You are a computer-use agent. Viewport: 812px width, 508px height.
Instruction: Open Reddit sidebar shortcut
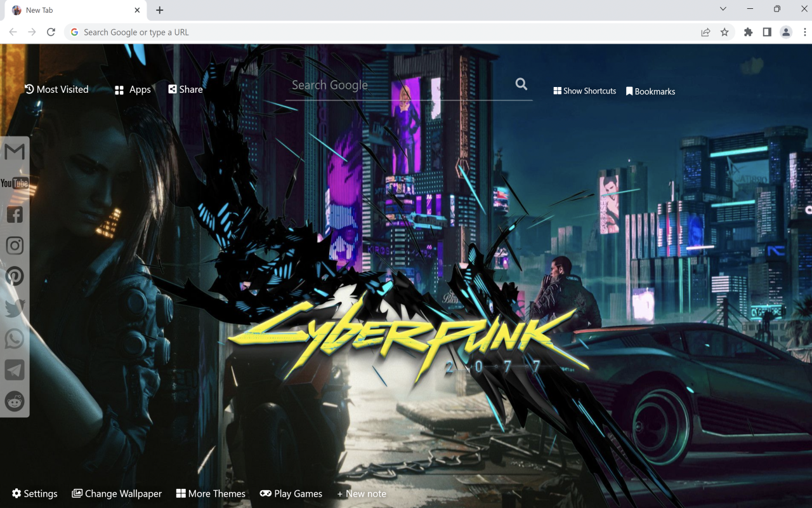[15, 401]
